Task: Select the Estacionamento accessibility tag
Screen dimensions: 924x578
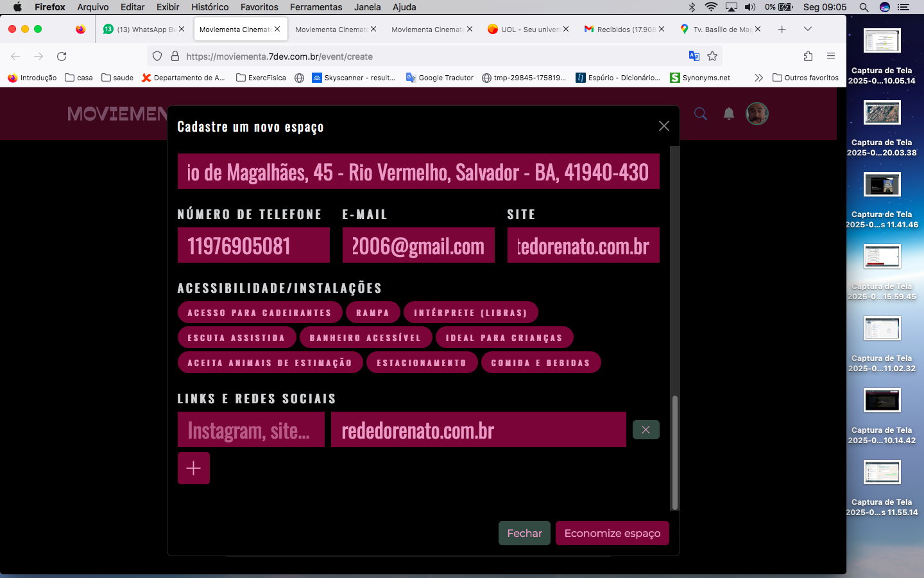Action: tap(421, 363)
